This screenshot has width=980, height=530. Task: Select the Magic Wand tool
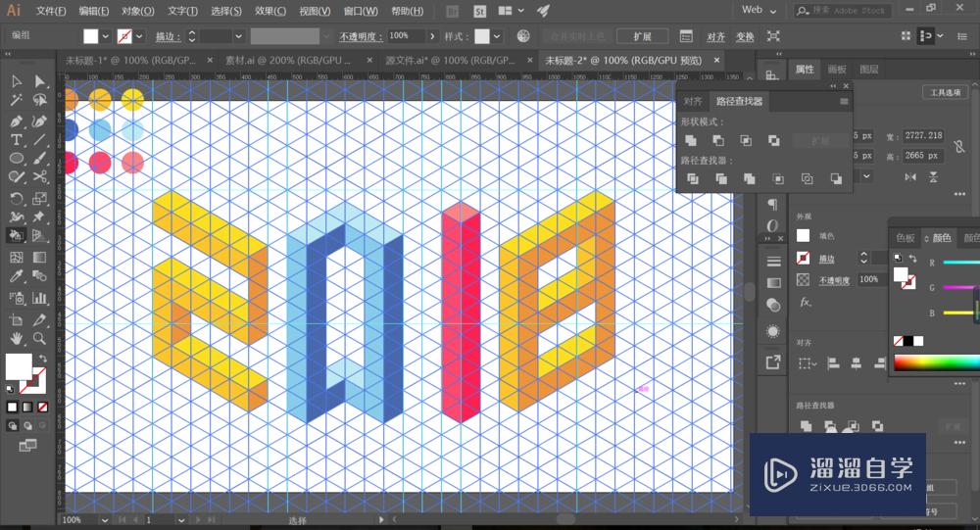17,101
